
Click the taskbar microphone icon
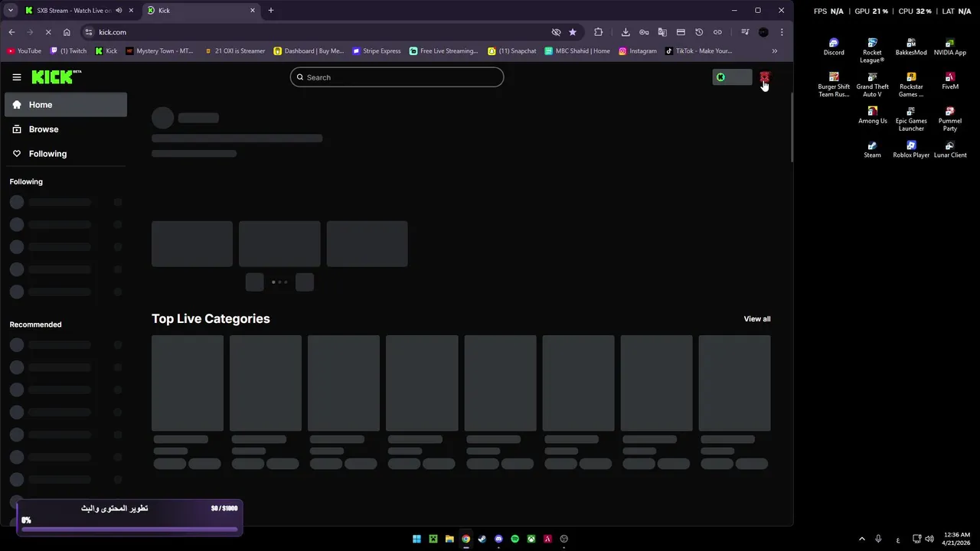(878, 539)
